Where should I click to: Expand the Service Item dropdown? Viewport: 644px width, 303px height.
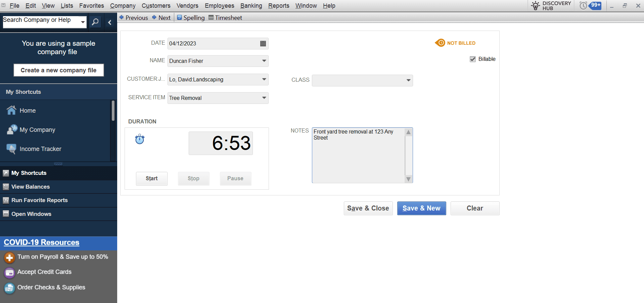pyautogui.click(x=264, y=98)
